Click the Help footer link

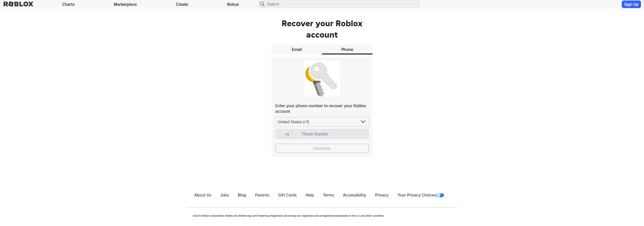(310, 195)
